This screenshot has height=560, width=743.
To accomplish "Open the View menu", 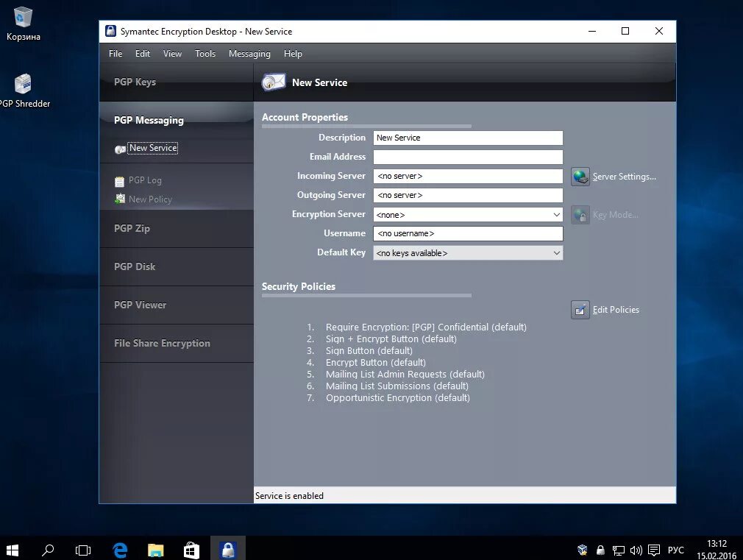I will tap(172, 54).
